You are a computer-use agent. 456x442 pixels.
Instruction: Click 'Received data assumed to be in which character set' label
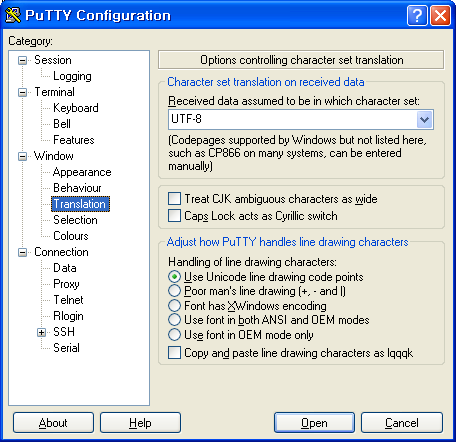coord(294,101)
